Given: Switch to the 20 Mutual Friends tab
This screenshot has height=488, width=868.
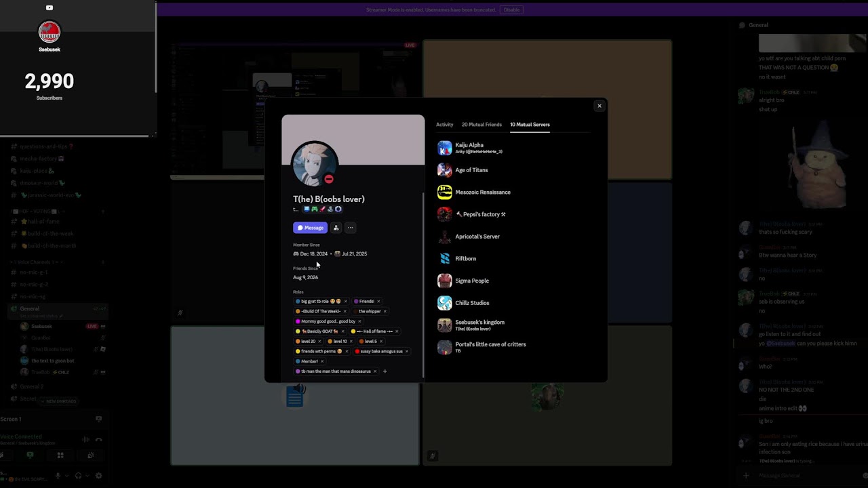Looking at the screenshot, I should (x=481, y=125).
